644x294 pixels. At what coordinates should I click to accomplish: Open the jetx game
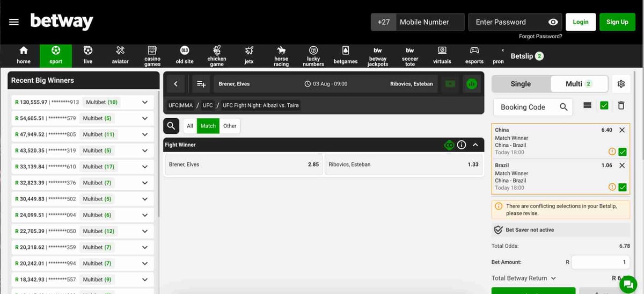click(249, 55)
